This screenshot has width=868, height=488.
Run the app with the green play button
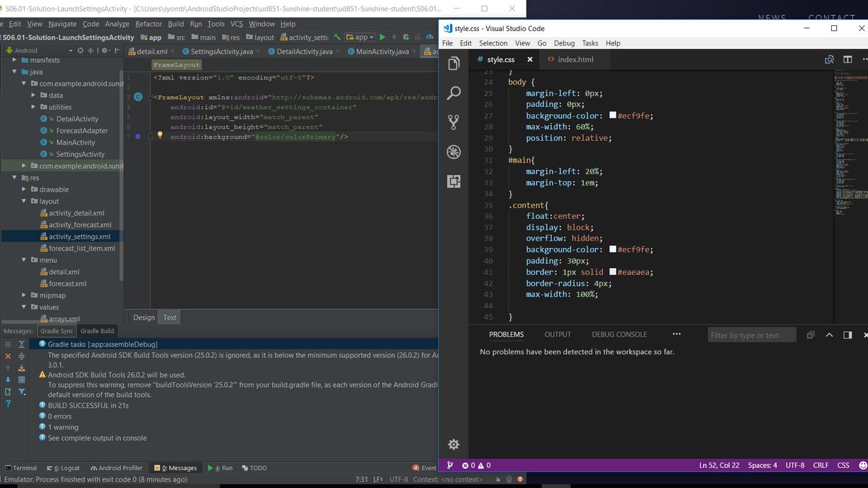[x=383, y=37]
